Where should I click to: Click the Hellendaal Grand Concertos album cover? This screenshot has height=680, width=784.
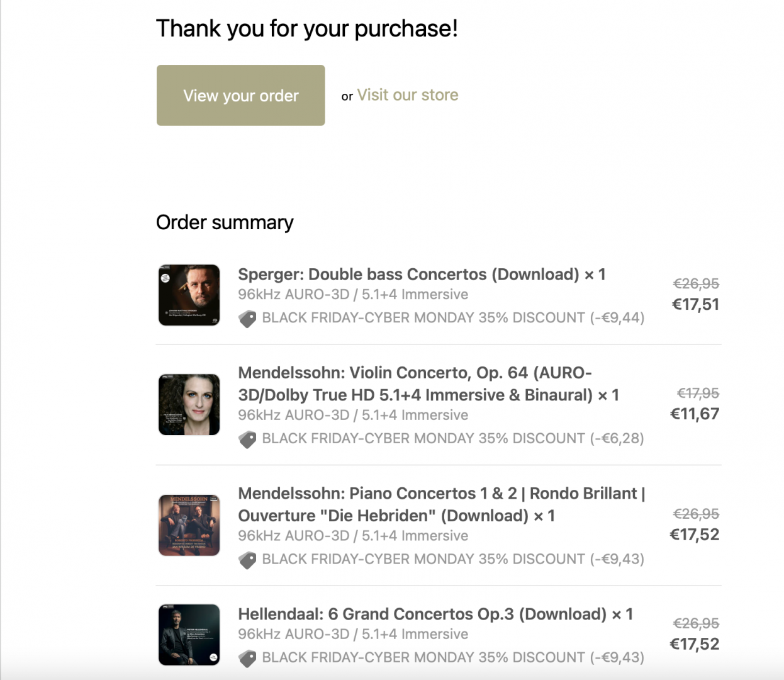(189, 635)
